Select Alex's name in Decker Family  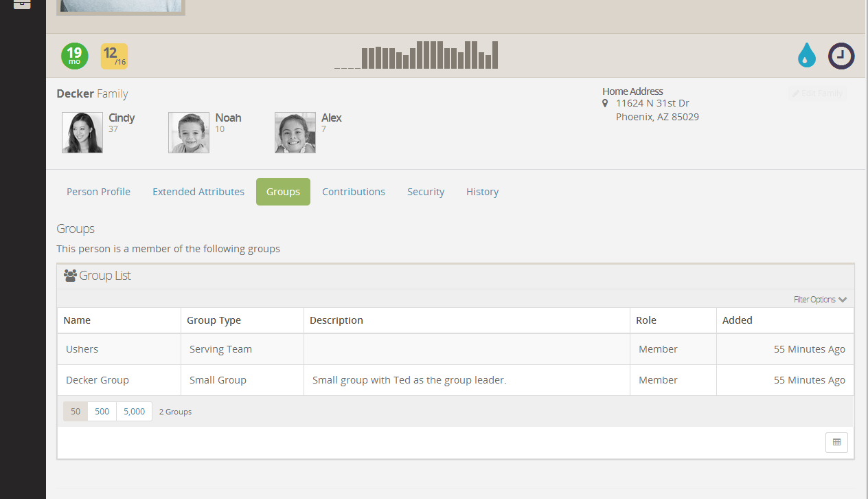click(332, 118)
